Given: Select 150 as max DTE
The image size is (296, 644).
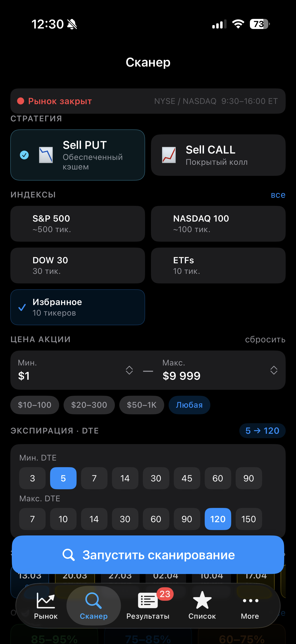Looking at the screenshot, I should tap(249, 519).
